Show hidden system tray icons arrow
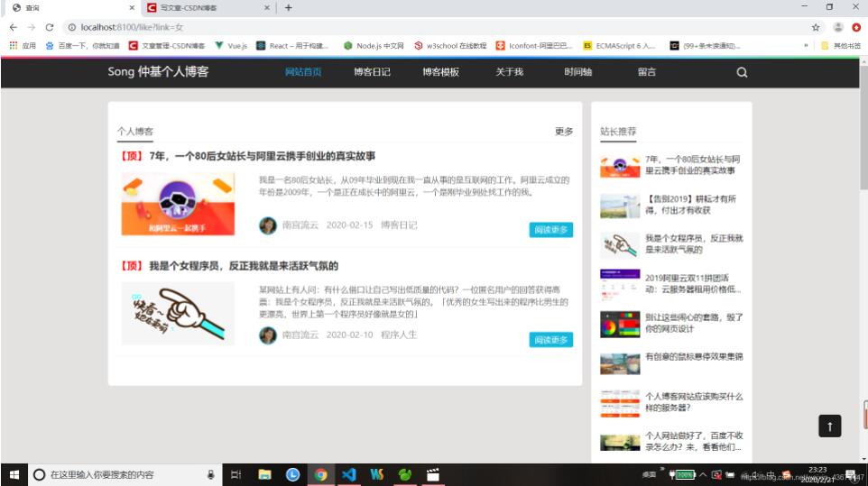Screen dimensions: 868x486 703,474
